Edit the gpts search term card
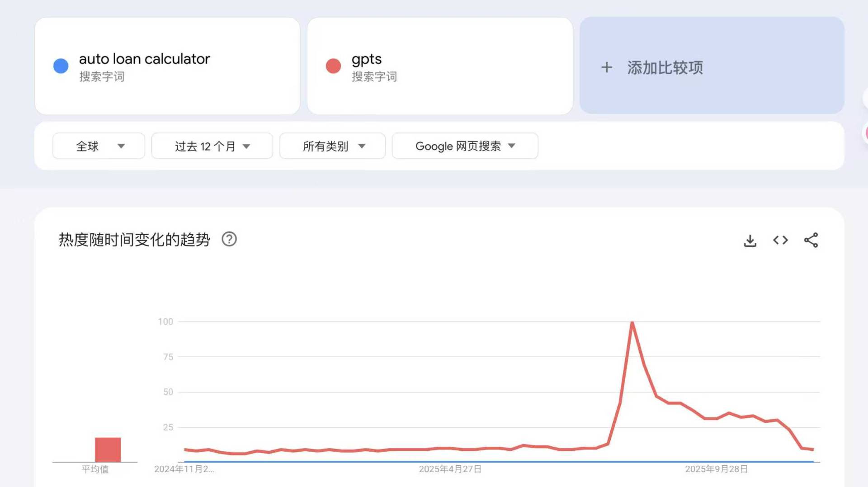Viewport: 868px width, 487px height. (440, 66)
